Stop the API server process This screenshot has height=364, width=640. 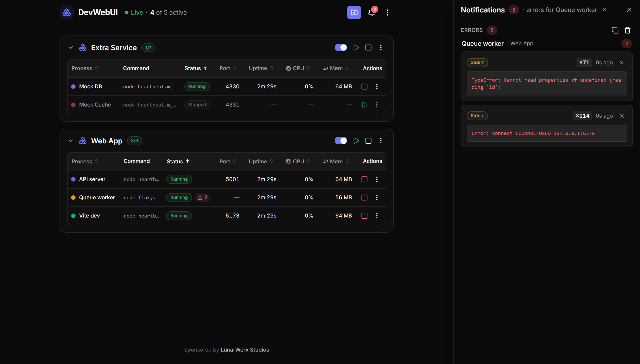(364, 179)
